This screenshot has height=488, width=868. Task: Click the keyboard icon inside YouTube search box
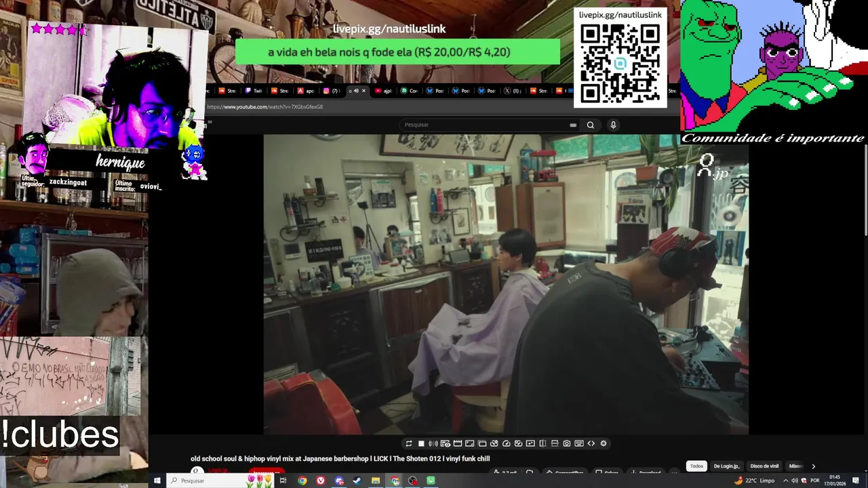coord(573,125)
